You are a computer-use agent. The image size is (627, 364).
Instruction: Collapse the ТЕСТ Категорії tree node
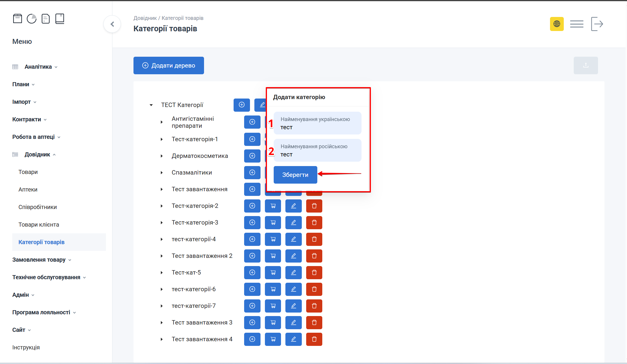pyautogui.click(x=151, y=105)
